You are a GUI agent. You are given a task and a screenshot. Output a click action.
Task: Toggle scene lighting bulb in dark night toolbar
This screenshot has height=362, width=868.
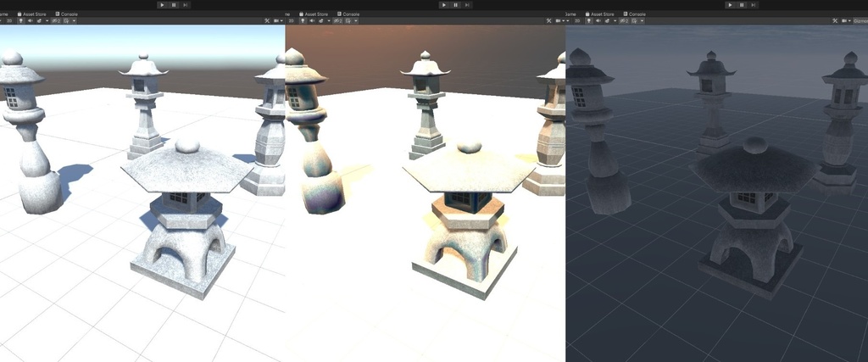(589, 20)
